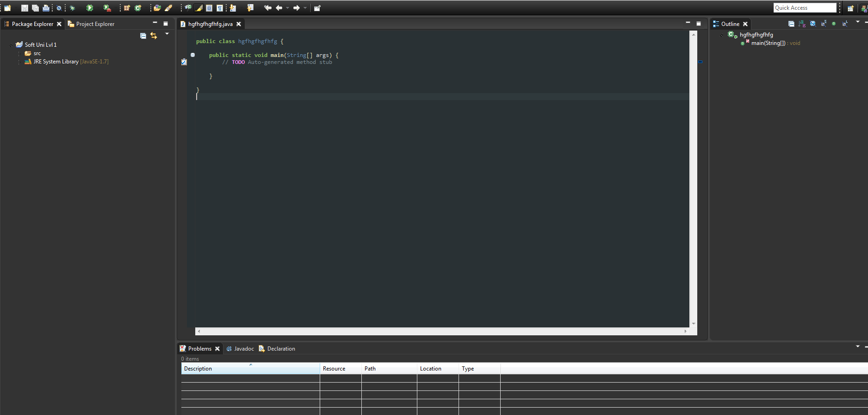The height and width of the screenshot is (415, 868).
Task: Select the src folder
Action: pyautogui.click(x=32, y=53)
